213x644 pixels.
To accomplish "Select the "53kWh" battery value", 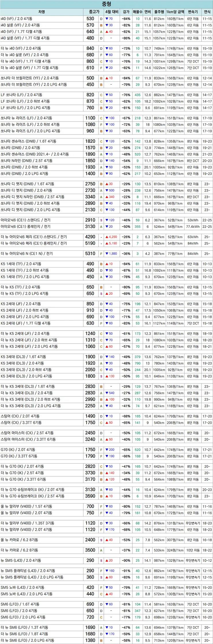I will coord(193,220).
